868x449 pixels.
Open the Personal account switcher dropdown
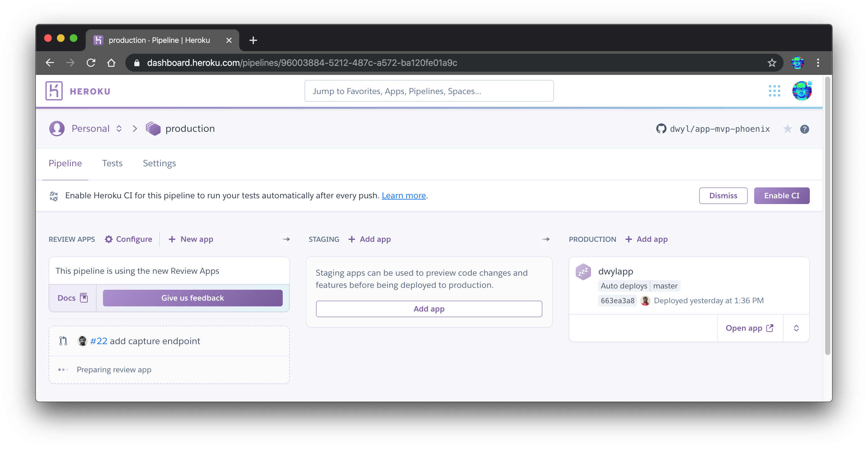[x=119, y=128]
